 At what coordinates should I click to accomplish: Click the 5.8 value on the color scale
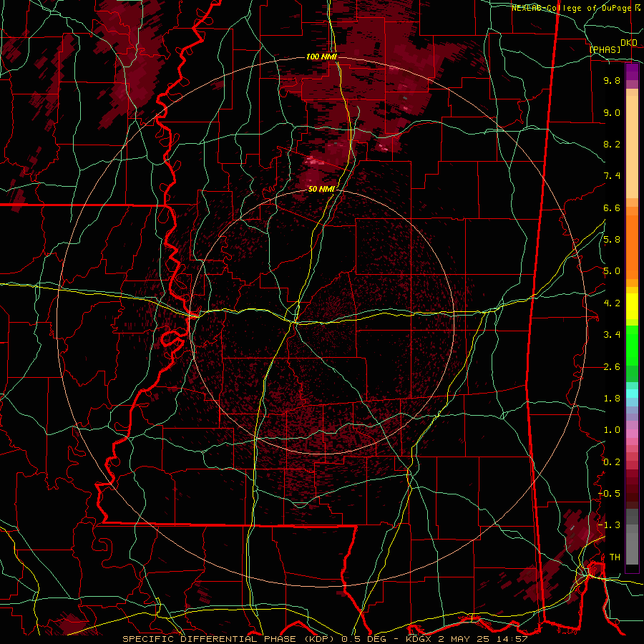[x=612, y=240]
